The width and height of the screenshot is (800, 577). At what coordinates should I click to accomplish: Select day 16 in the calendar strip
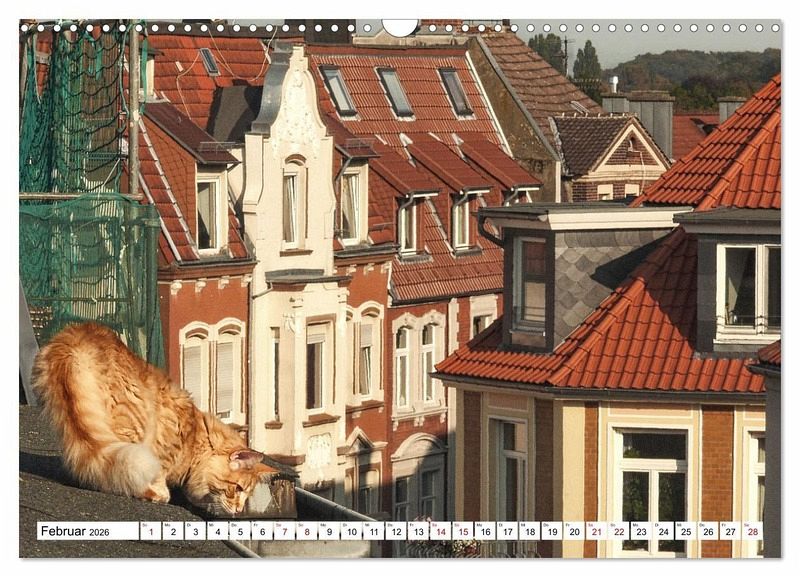[x=485, y=531]
